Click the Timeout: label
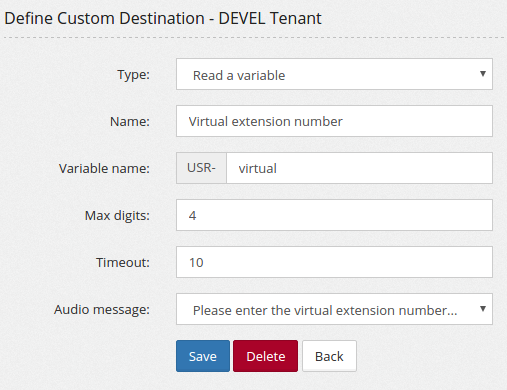507x390 pixels. point(123,262)
